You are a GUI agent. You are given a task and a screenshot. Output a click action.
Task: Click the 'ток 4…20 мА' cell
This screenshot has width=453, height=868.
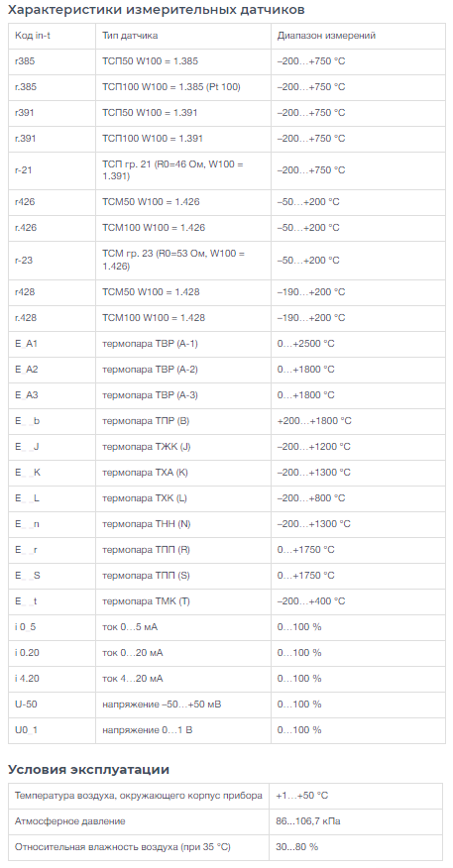tap(183, 679)
